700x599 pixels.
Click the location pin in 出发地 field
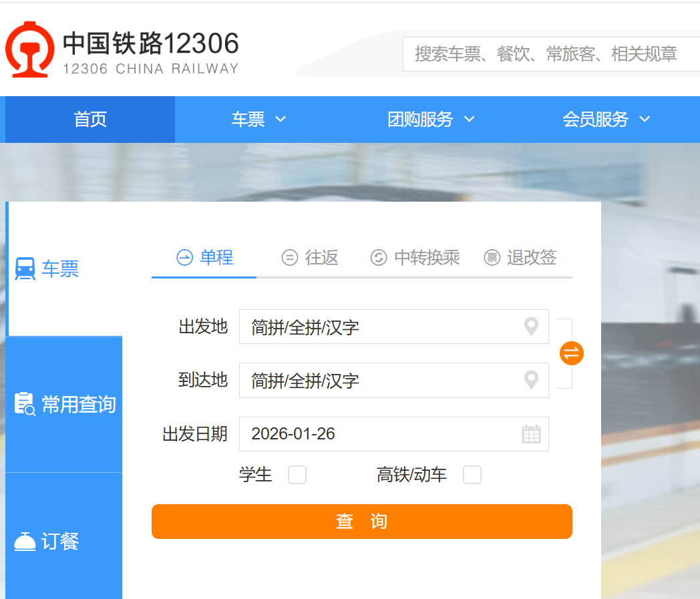coord(531,327)
